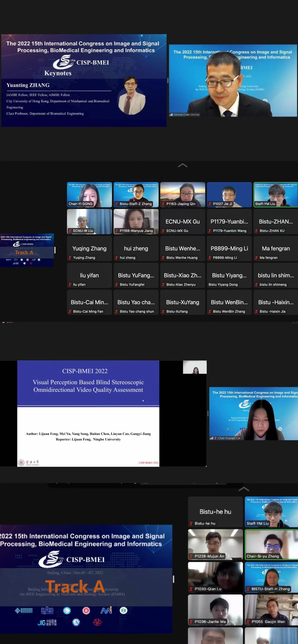Click muted mic icon beside Bistu Yao chang shun
The height and width of the screenshot is (644, 298).
(x=117, y=312)
